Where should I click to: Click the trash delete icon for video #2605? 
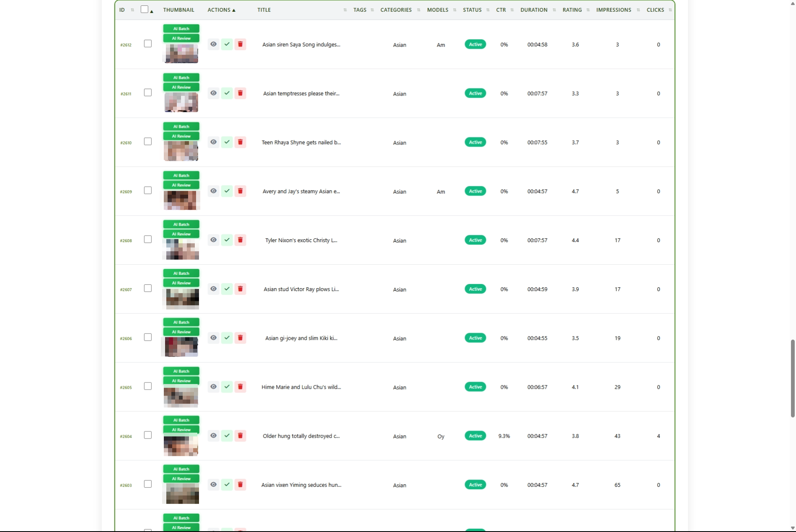(x=240, y=387)
